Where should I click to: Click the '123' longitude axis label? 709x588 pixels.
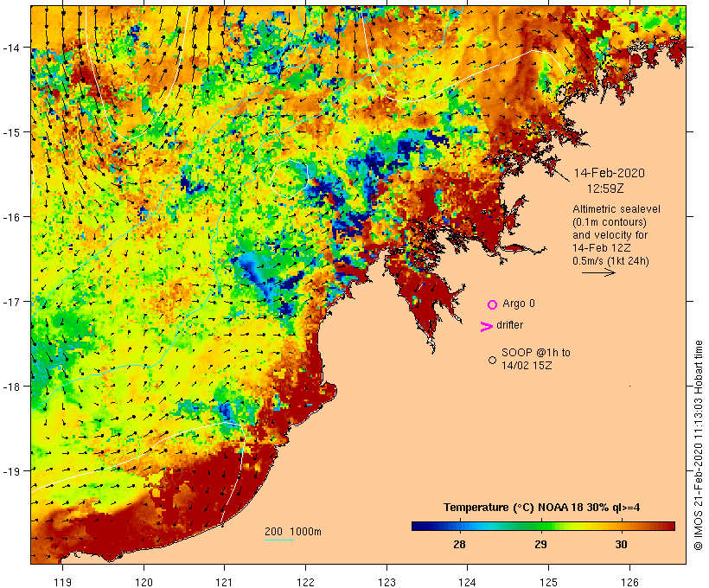pyautogui.click(x=386, y=582)
